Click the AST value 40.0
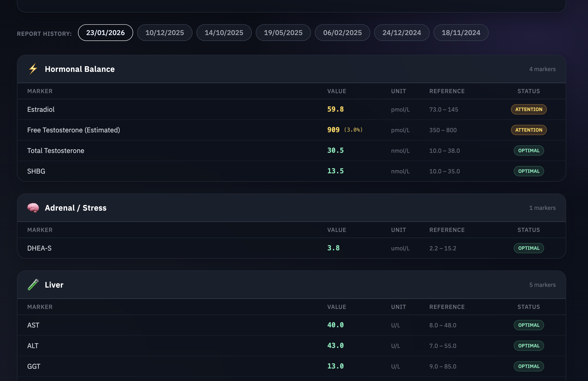This screenshot has width=588, height=381. click(x=335, y=325)
